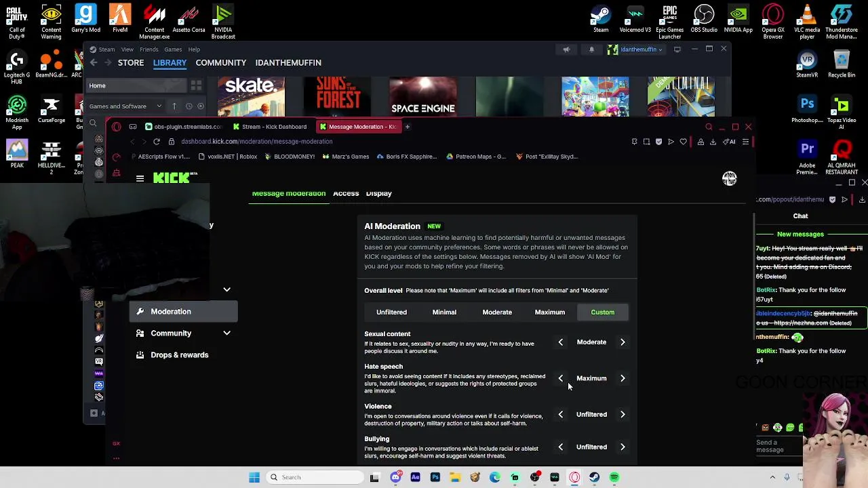Increase the Violence filter level
868x488 pixels.
click(623, 414)
